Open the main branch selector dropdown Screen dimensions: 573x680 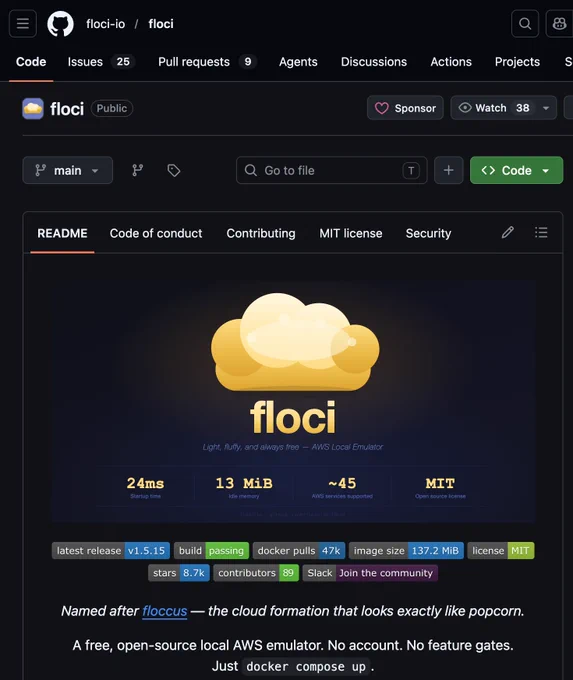(68, 170)
